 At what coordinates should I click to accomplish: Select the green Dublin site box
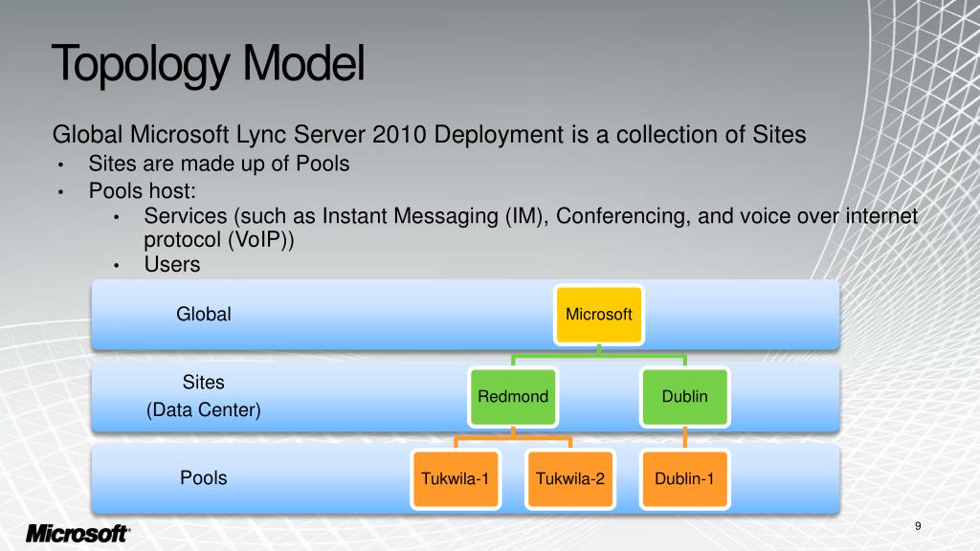pos(685,397)
